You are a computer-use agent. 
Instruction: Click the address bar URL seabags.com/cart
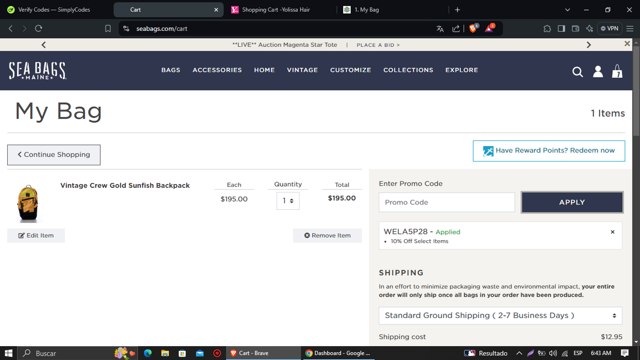pyautogui.click(x=162, y=29)
